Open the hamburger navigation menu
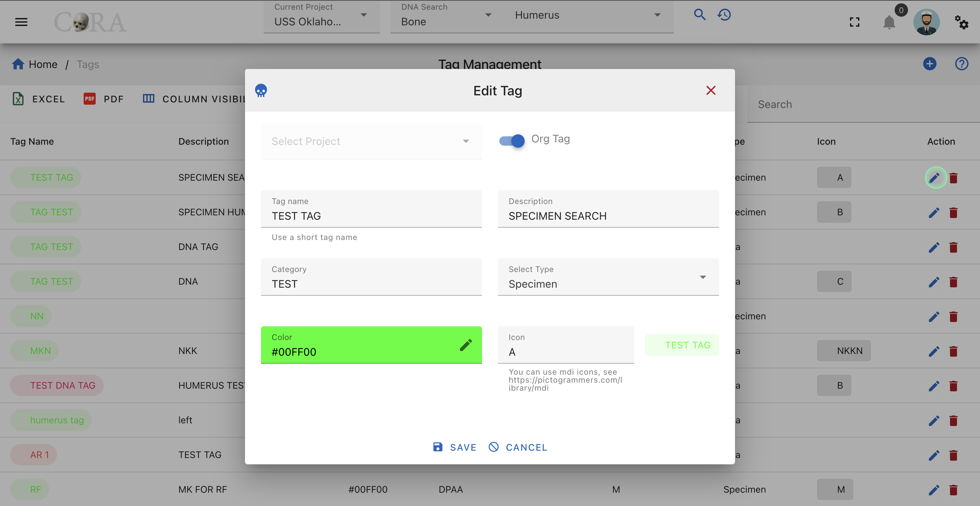The height and width of the screenshot is (506, 980). coord(21,22)
